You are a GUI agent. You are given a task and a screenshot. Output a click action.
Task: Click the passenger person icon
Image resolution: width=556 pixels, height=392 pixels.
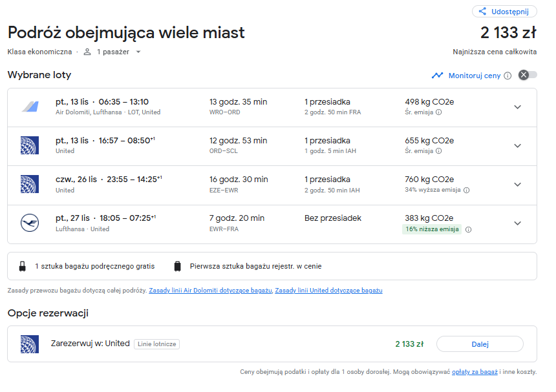tap(87, 52)
